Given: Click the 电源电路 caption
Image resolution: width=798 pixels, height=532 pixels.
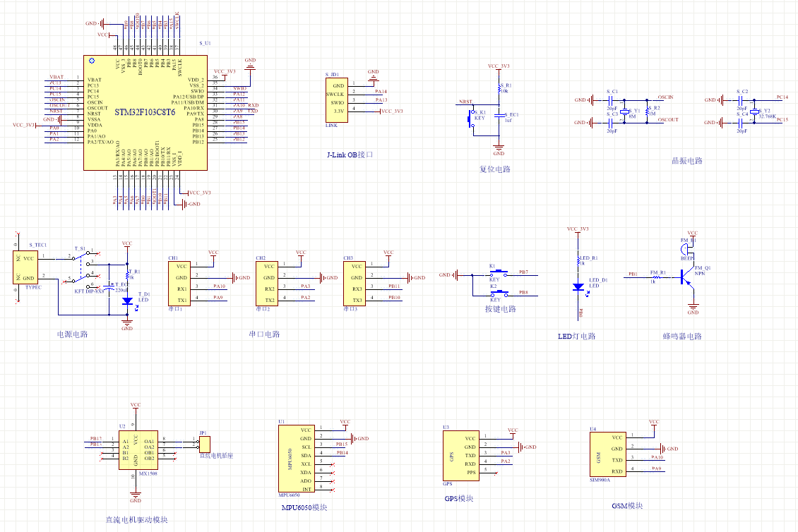Looking at the screenshot, I should (x=72, y=334).
